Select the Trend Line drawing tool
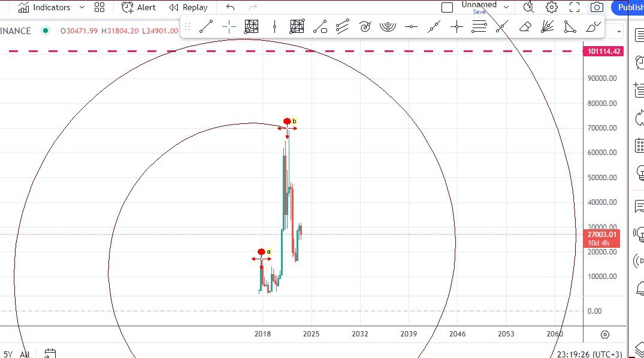 coord(205,27)
